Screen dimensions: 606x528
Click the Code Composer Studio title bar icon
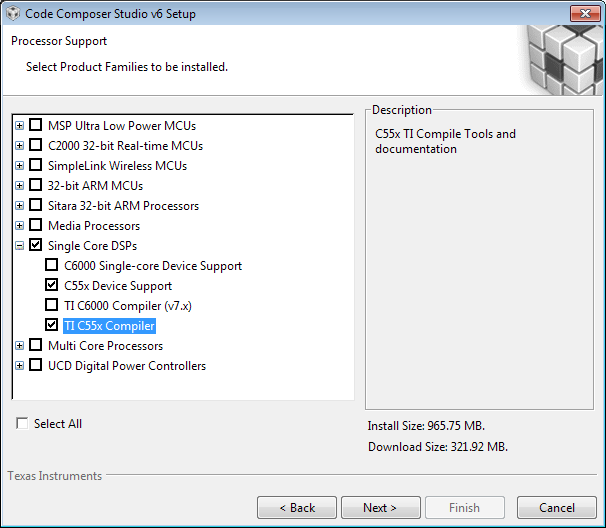[13, 13]
